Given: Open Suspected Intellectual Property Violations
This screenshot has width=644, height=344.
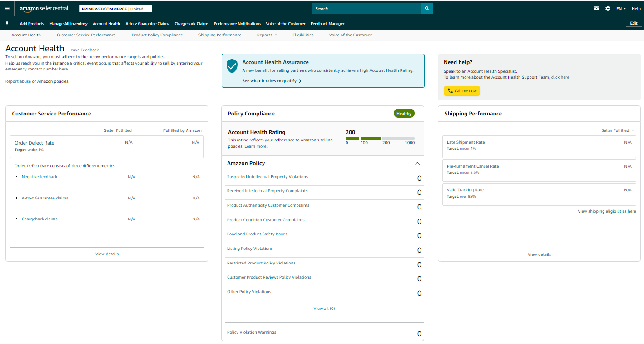Looking at the screenshot, I should (268, 177).
